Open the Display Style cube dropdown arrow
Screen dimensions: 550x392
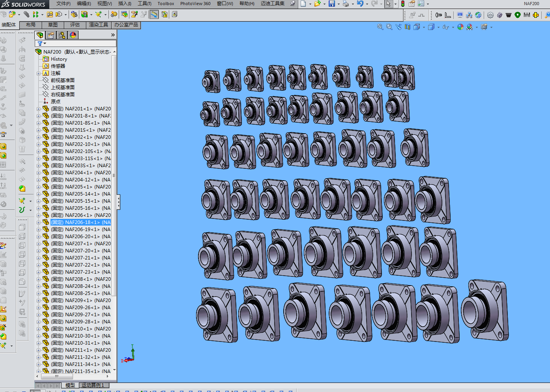[x=438, y=27]
